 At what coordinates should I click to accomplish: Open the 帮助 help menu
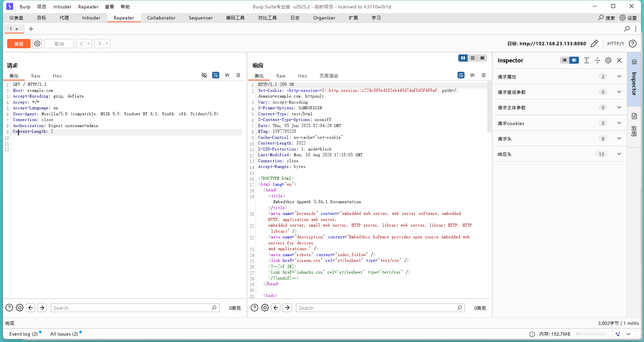125,7
